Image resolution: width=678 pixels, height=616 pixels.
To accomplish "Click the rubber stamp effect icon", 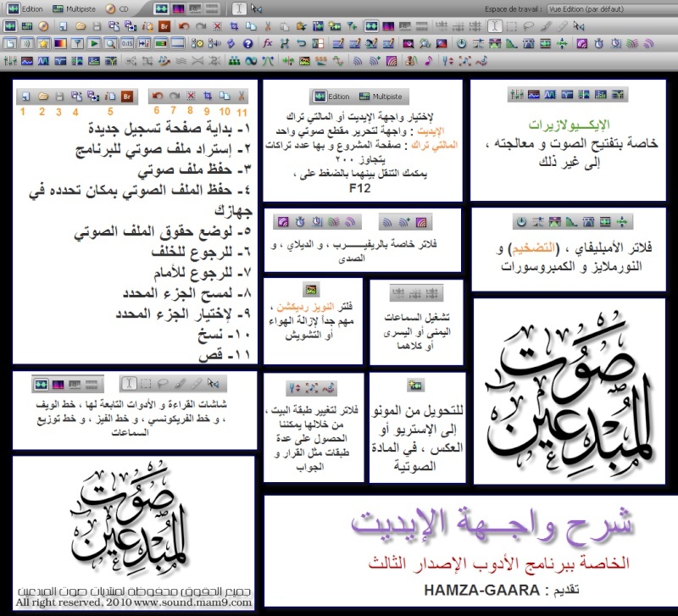I will [411, 61].
